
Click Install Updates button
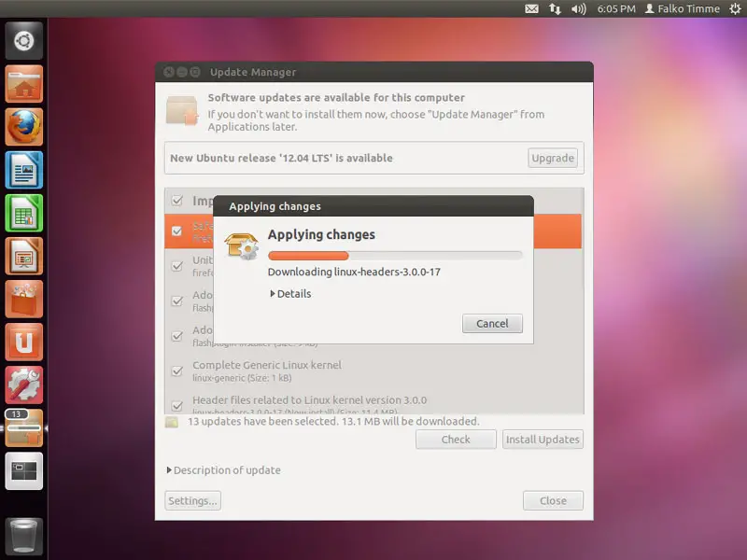(543, 439)
